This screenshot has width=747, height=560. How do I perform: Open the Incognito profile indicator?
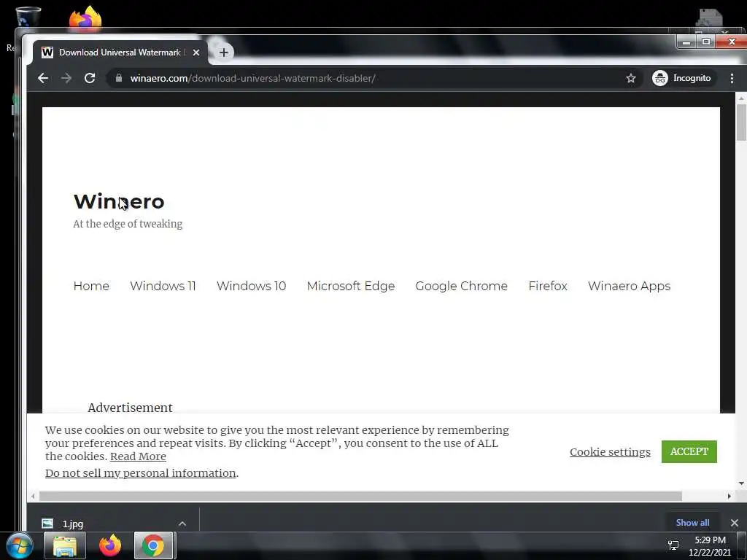682,78
